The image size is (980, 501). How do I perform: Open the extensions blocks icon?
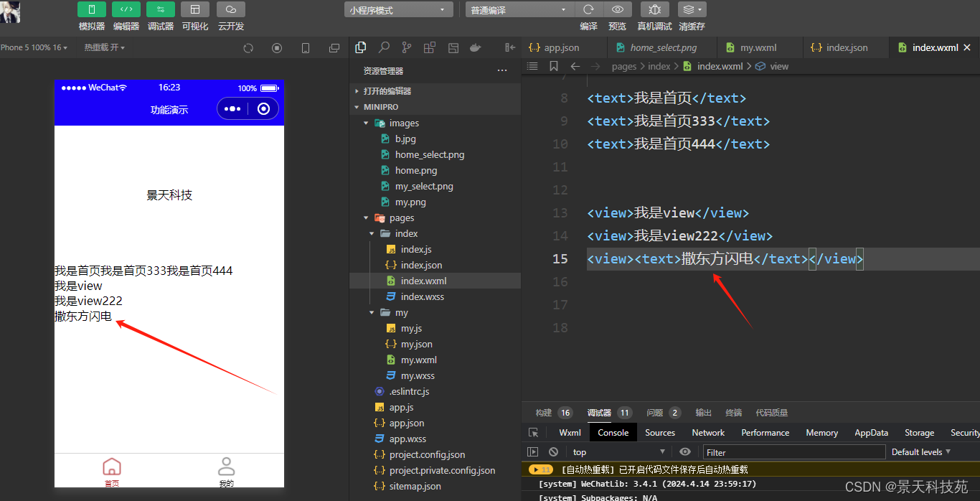(430, 47)
